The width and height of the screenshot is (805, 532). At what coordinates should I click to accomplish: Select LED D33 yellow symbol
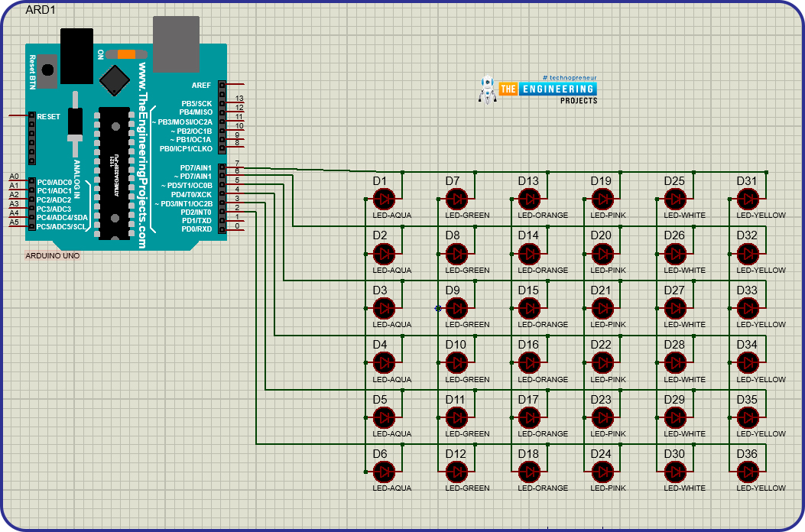click(748, 308)
